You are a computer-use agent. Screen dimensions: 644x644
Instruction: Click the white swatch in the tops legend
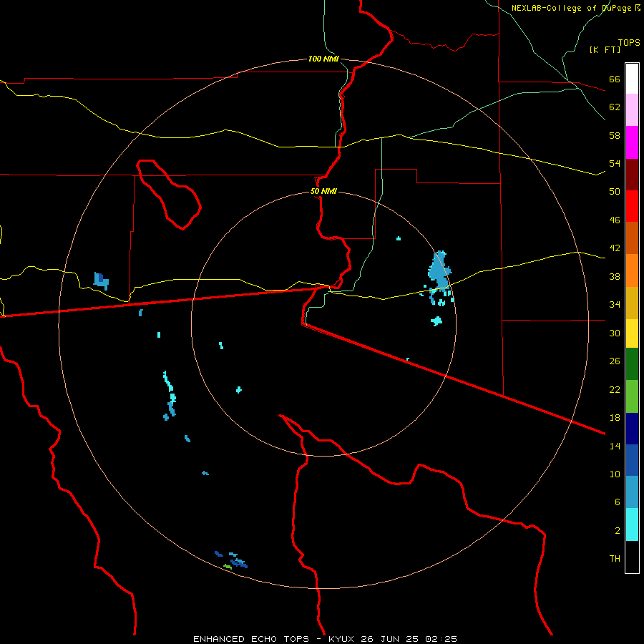632,79
